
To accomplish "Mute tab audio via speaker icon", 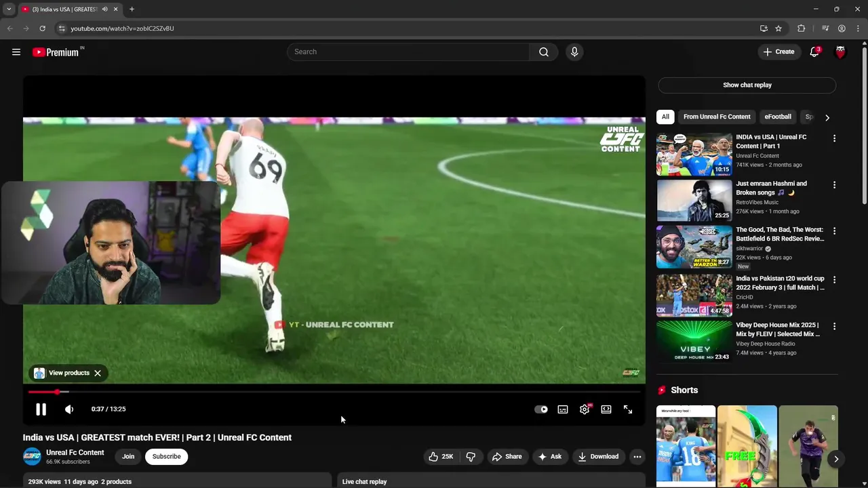I will 104,9.
